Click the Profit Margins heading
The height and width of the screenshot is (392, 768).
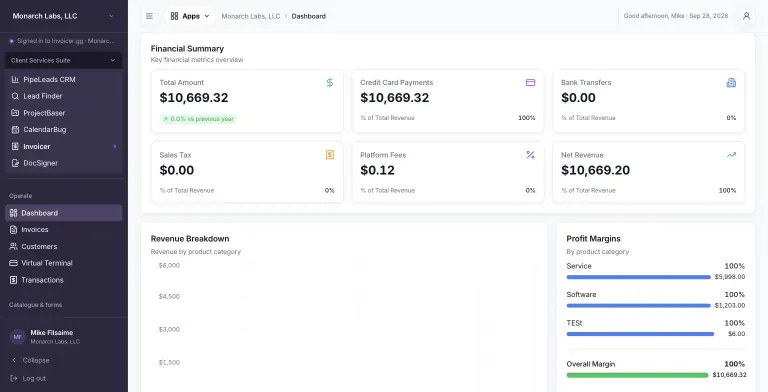point(593,239)
